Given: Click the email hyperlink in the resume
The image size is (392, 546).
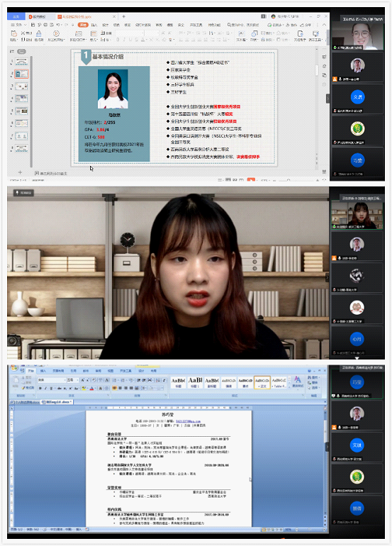Looking at the screenshot, I should (x=188, y=421).
